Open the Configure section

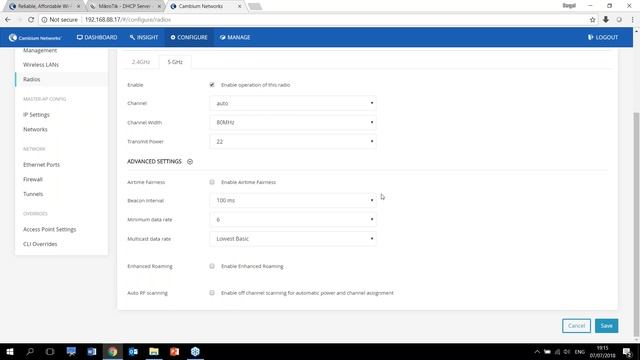189,37
